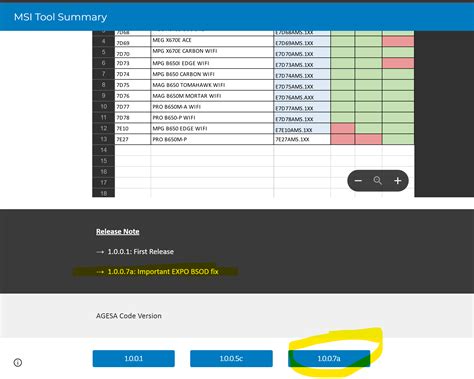Select model code cell 7E27

pos(133,139)
